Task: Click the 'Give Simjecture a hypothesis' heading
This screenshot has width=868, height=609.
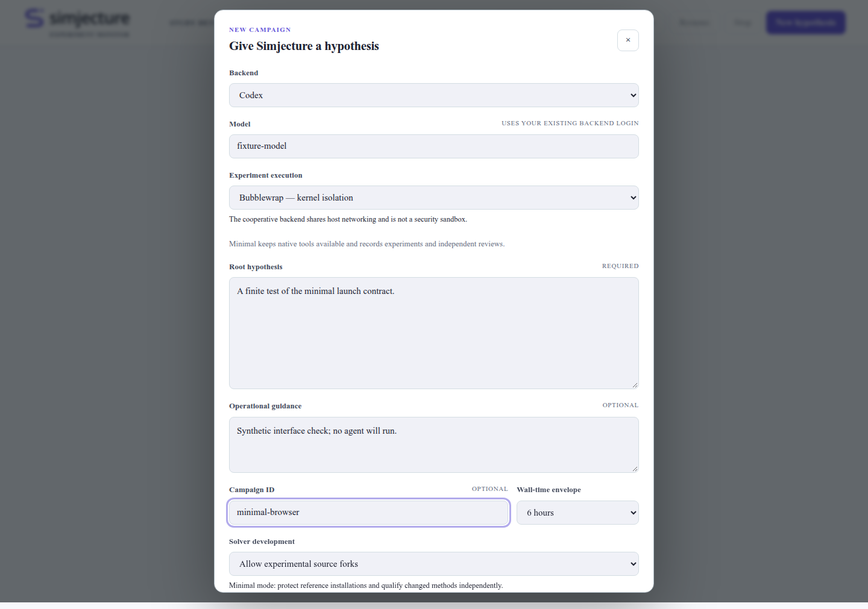Action: (x=304, y=46)
